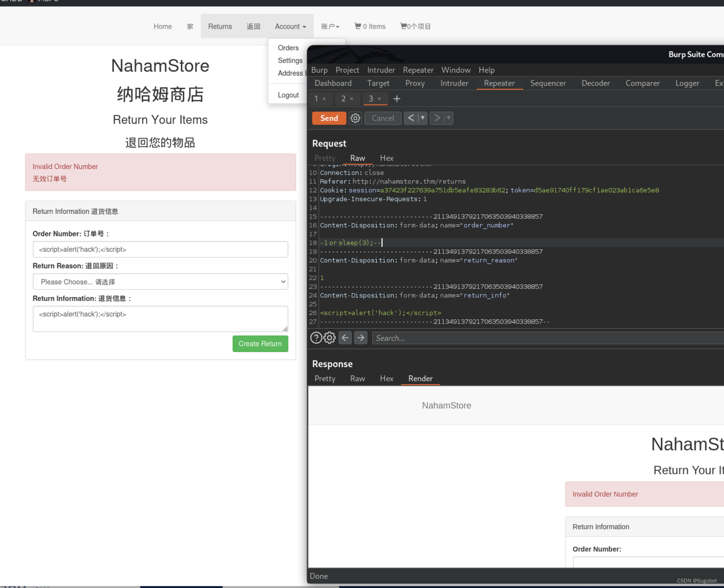This screenshot has width=724, height=588.
Task: Expand the Account dropdown in navbar
Action: [291, 26]
